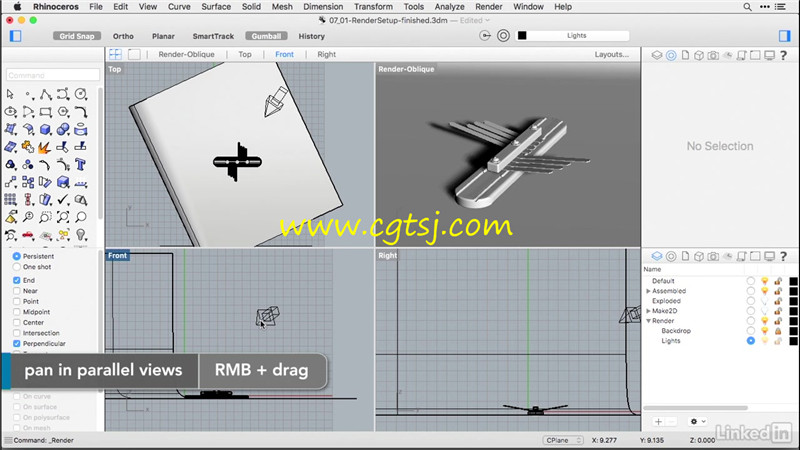
Task: Choose the Circle tool in the tool palette
Action: click(x=81, y=94)
